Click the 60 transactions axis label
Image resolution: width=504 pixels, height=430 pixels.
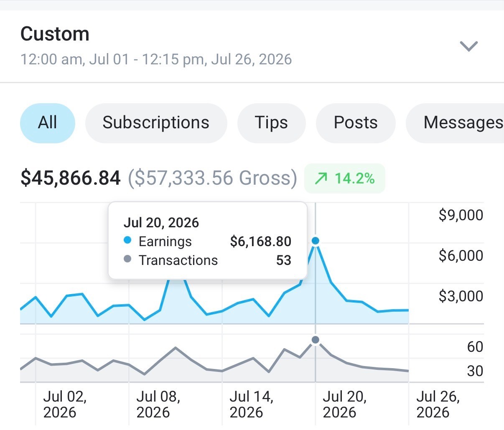pyautogui.click(x=475, y=347)
